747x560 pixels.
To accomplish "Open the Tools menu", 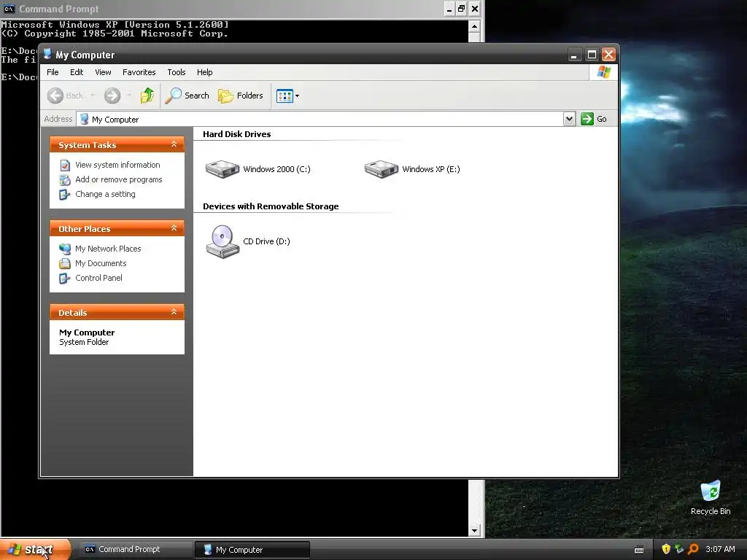I will (177, 72).
